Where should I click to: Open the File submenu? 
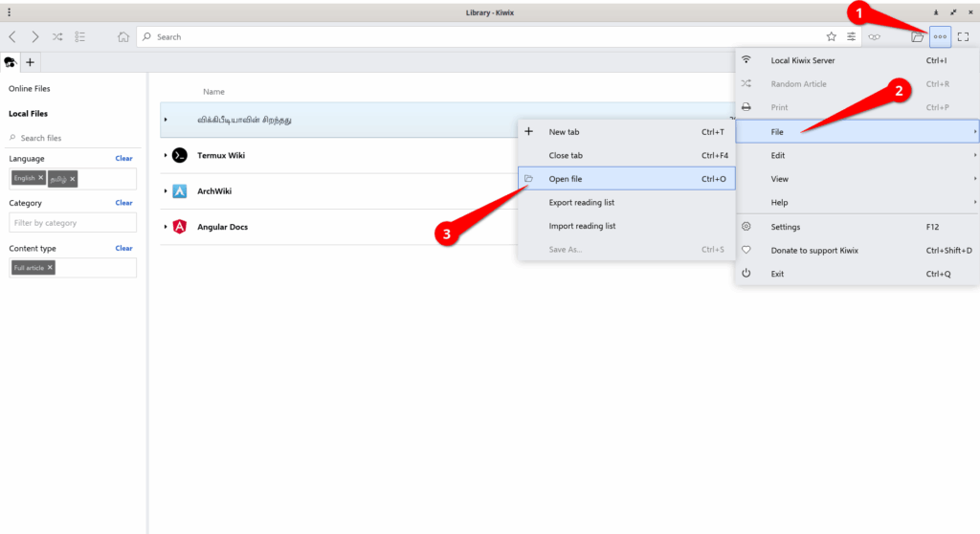[857, 132]
